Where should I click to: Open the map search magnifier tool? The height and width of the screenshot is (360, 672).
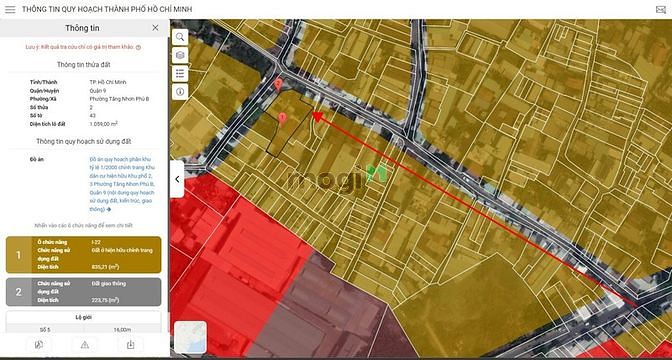(180, 37)
